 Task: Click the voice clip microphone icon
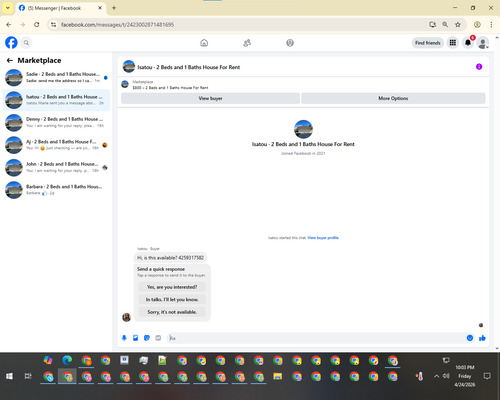pyautogui.click(x=124, y=338)
